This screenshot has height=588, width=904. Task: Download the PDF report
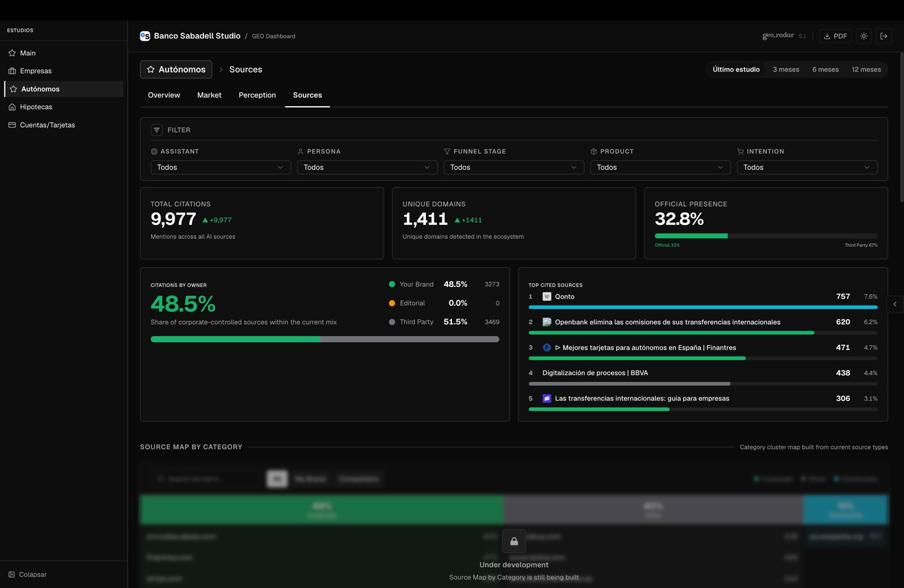pyautogui.click(x=835, y=36)
